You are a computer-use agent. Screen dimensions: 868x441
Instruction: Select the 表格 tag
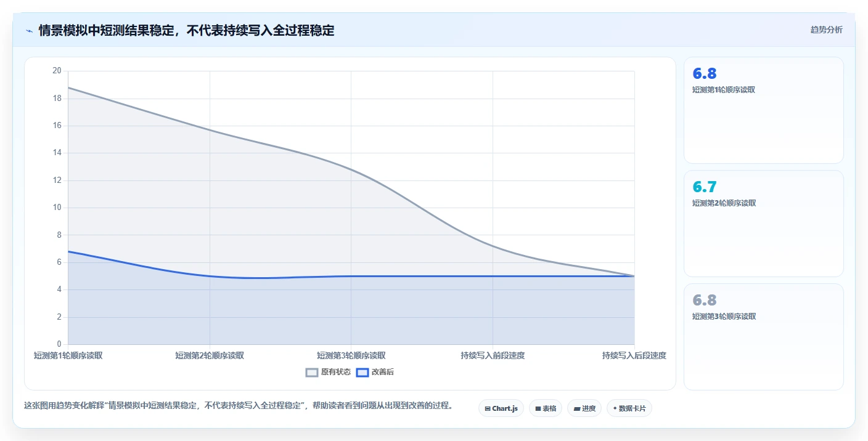click(545, 408)
